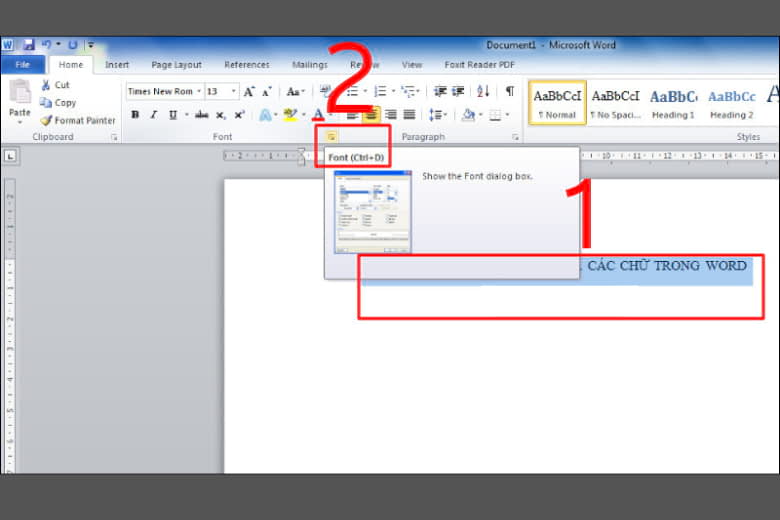This screenshot has width=780, height=520.
Task: Open the Change Case Aa menu
Action: pos(295,92)
